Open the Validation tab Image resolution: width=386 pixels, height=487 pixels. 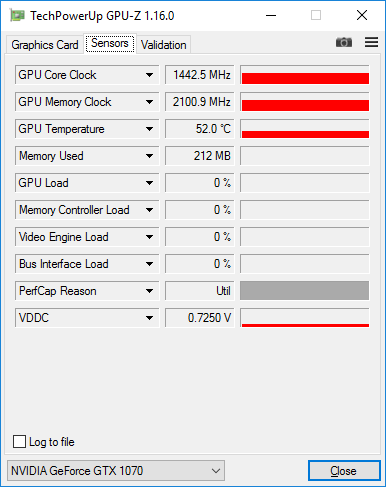point(164,45)
